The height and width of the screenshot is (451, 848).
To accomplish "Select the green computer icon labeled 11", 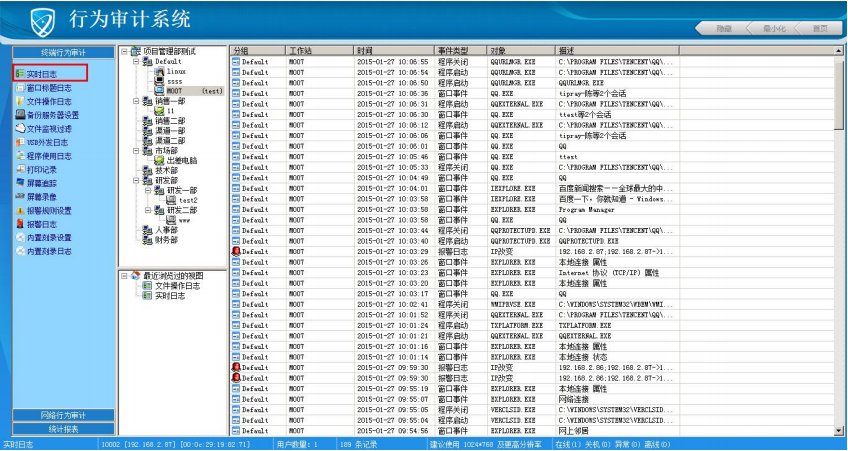I will click(x=159, y=110).
